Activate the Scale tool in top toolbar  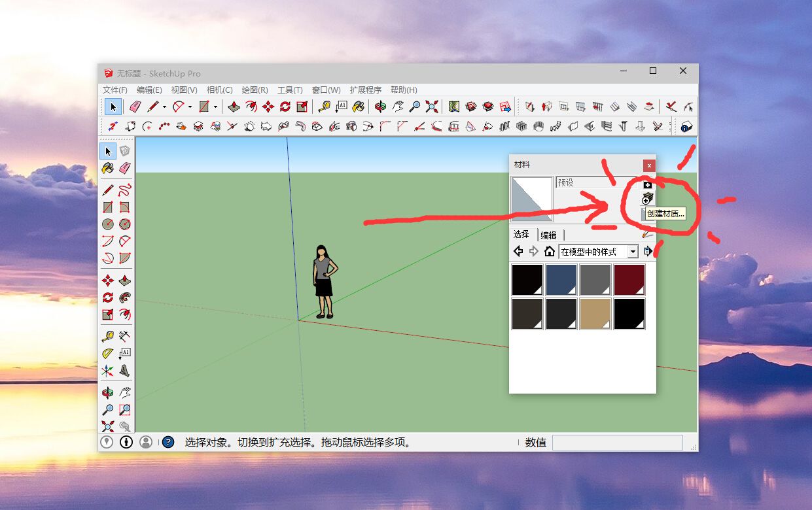coord(302,107)
